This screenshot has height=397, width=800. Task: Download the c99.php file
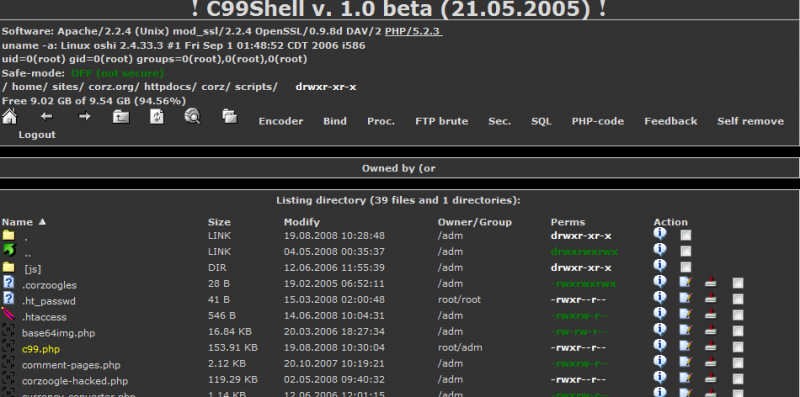click(711, 346)
